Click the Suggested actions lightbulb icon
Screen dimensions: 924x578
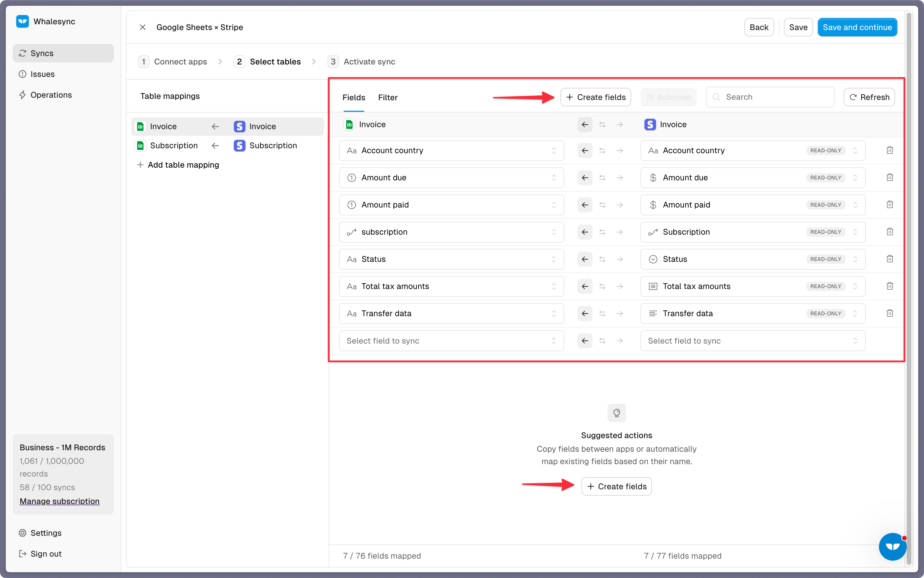617,413
